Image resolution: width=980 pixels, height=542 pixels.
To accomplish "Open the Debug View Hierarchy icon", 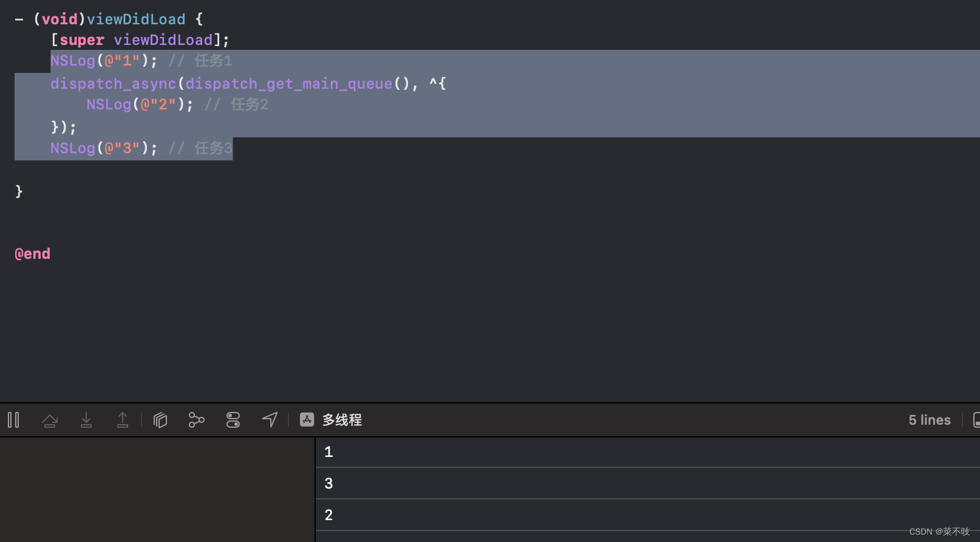I will tap(160, 420).
